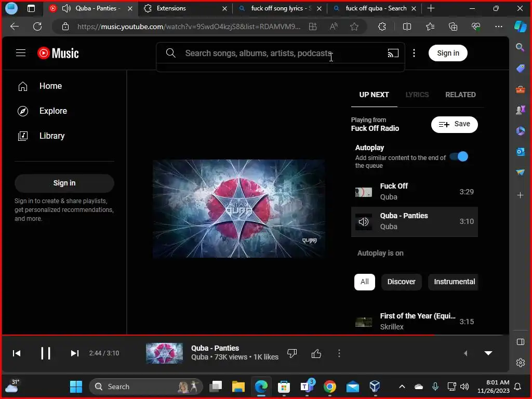Open the Explore page from the sidebar

point(53,111)
